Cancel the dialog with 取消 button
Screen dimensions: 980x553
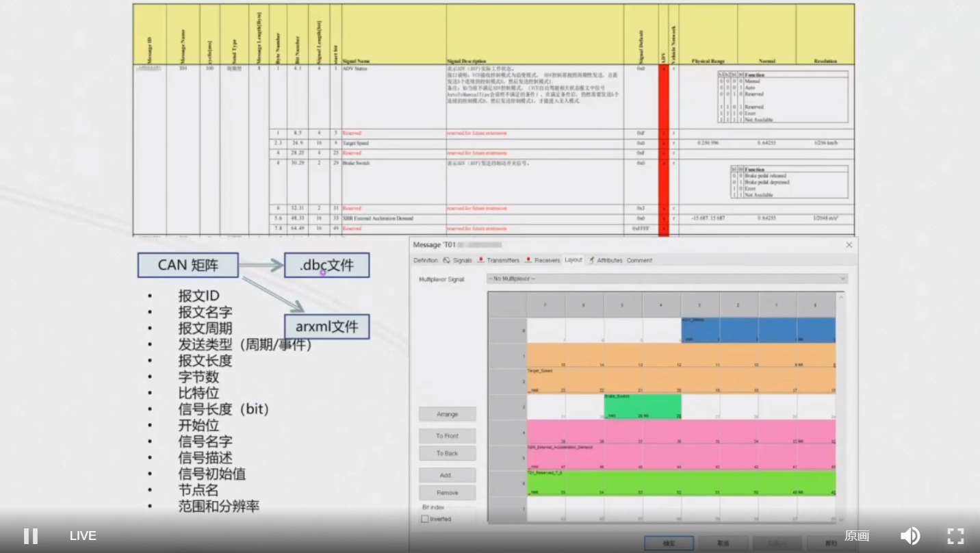[723, 543]
